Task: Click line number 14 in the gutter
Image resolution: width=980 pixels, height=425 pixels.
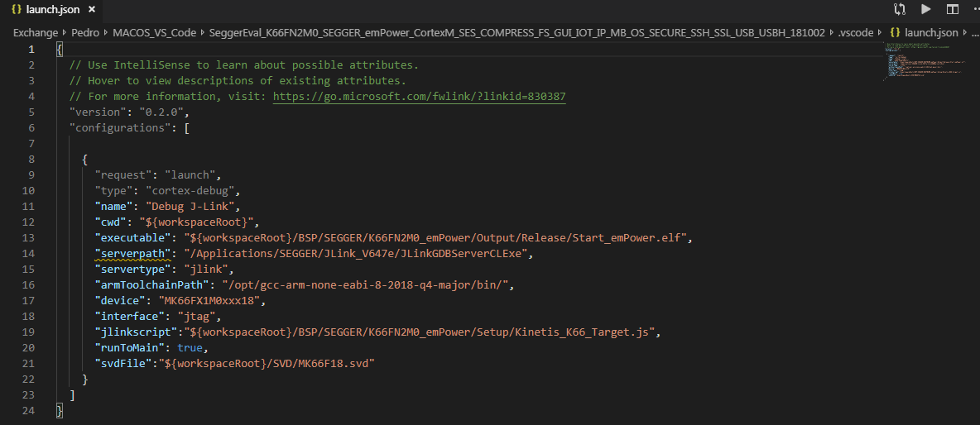Action: 31,253
